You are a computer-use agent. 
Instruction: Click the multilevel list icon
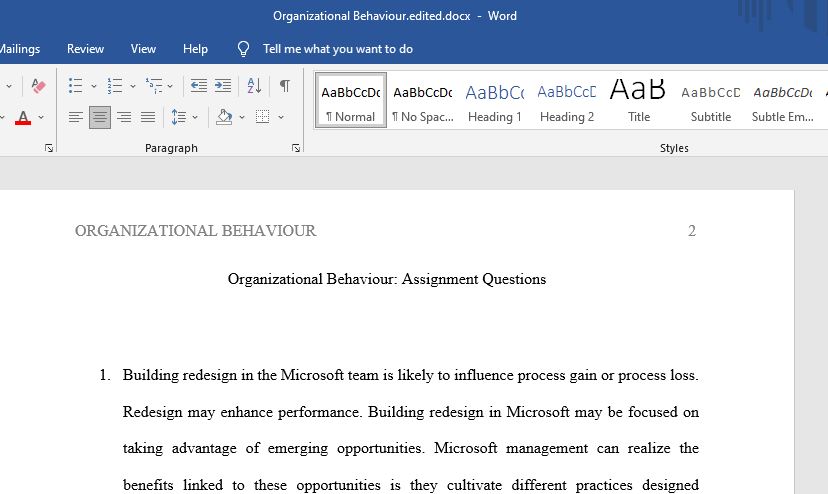coord(154,86)
